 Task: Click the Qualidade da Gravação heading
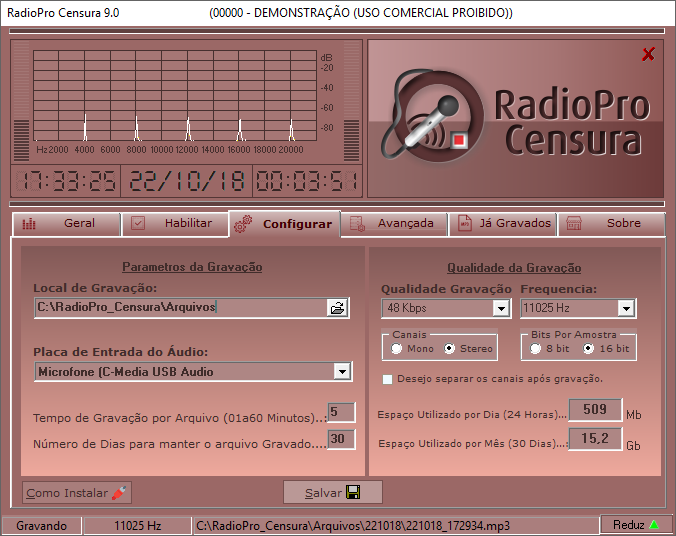pos(514,268)
